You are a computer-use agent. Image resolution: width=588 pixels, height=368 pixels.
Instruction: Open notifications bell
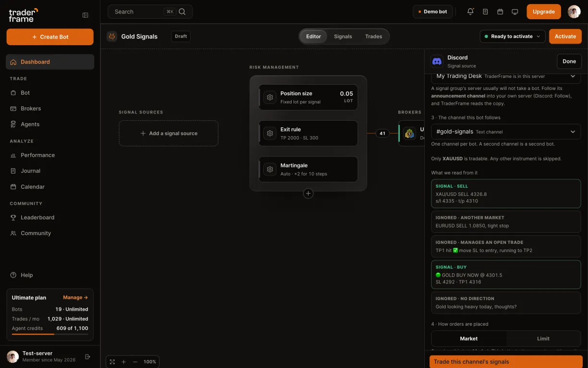tap(470, 12)
